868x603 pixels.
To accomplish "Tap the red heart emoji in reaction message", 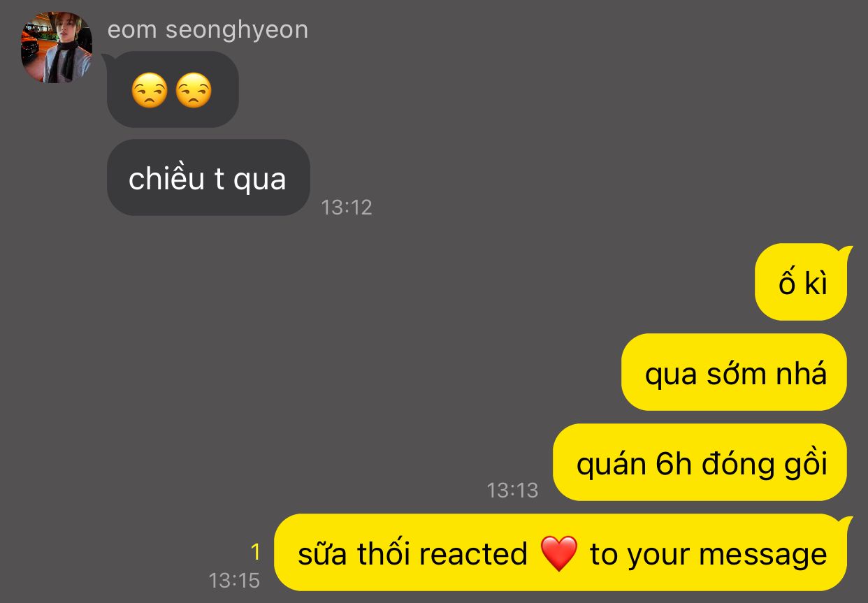I will pyautogui.click(x=559, y=554).
